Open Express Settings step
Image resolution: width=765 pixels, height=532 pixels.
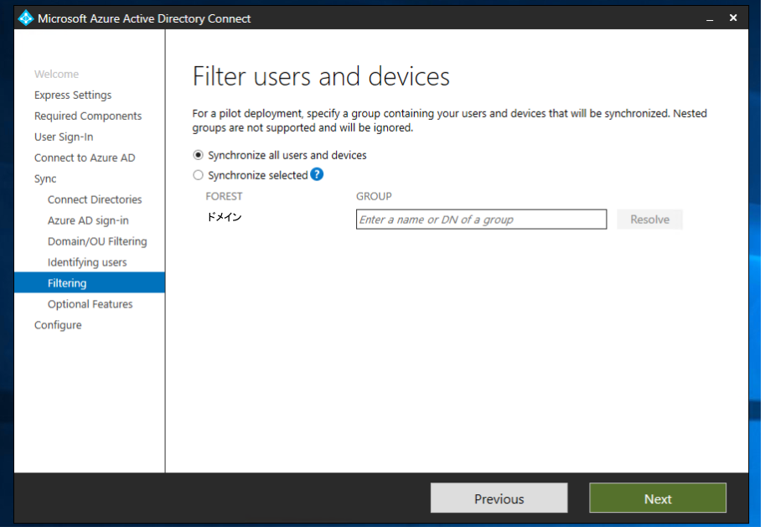(x=73, y=96)
